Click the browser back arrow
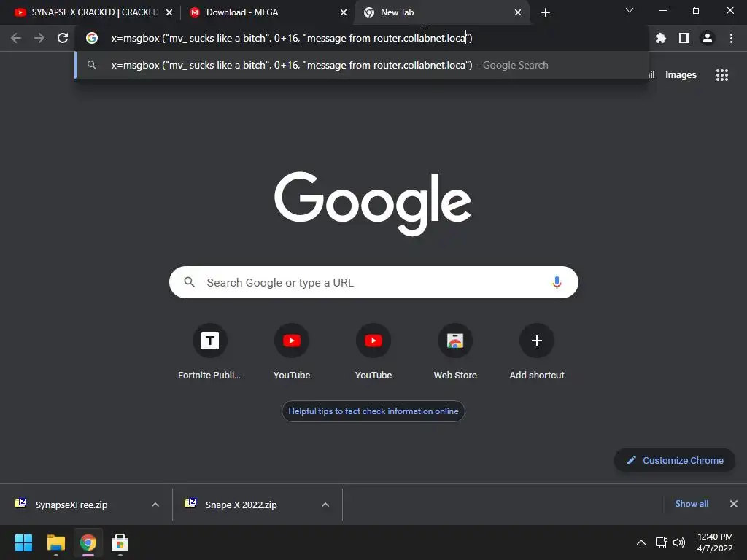Image resolution: width=747 pixels, height=560 pixels. (16, 38)
